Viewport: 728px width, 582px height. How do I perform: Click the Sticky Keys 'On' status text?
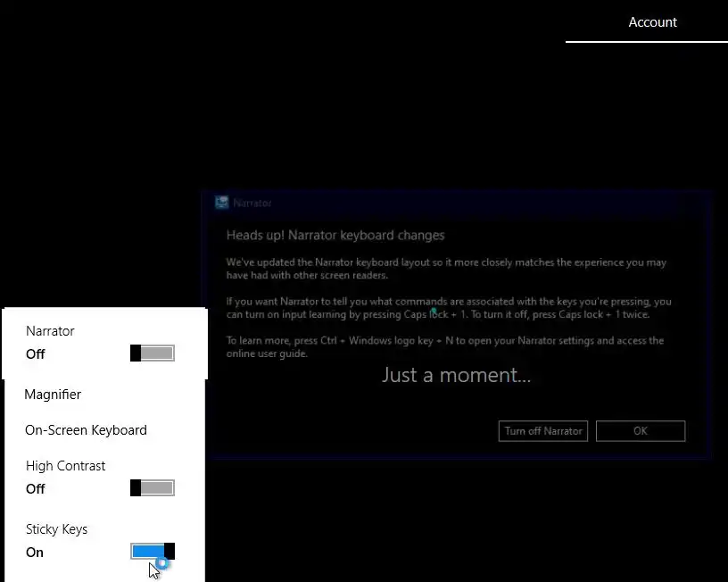(x=35, y=553)
